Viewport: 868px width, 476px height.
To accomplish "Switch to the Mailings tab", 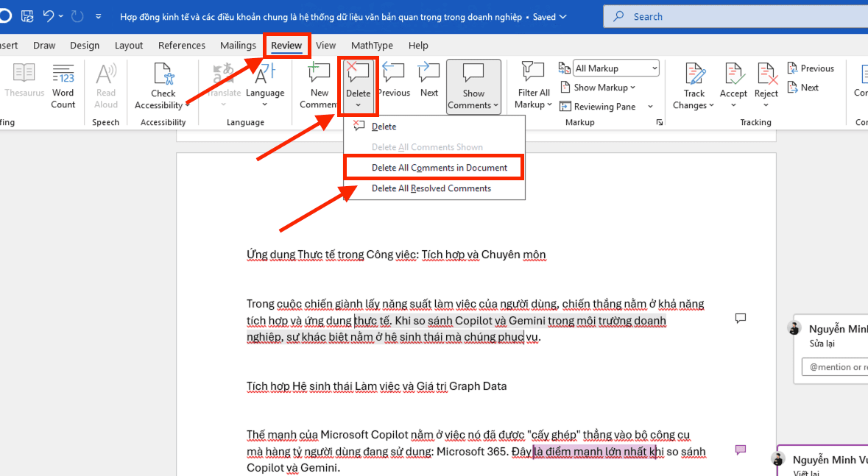I will point(238,46).
